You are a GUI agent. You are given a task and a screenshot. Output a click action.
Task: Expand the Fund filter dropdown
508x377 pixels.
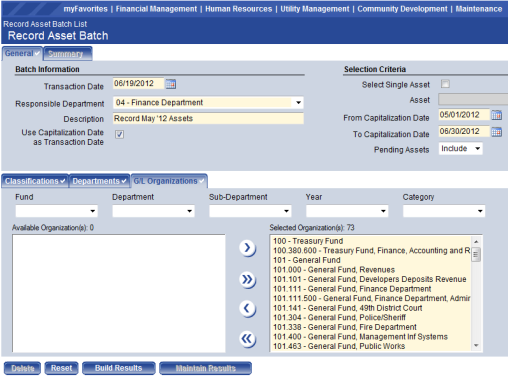[x=92, y=211]
